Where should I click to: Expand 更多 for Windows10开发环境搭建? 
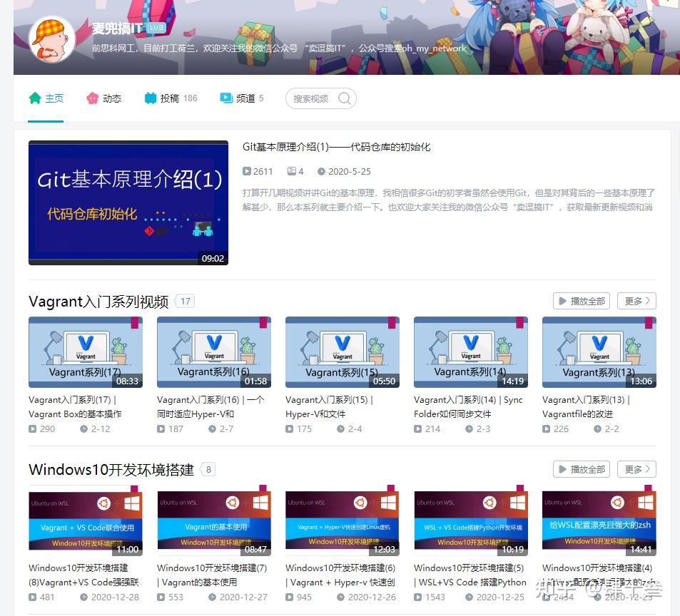(636, 469)
